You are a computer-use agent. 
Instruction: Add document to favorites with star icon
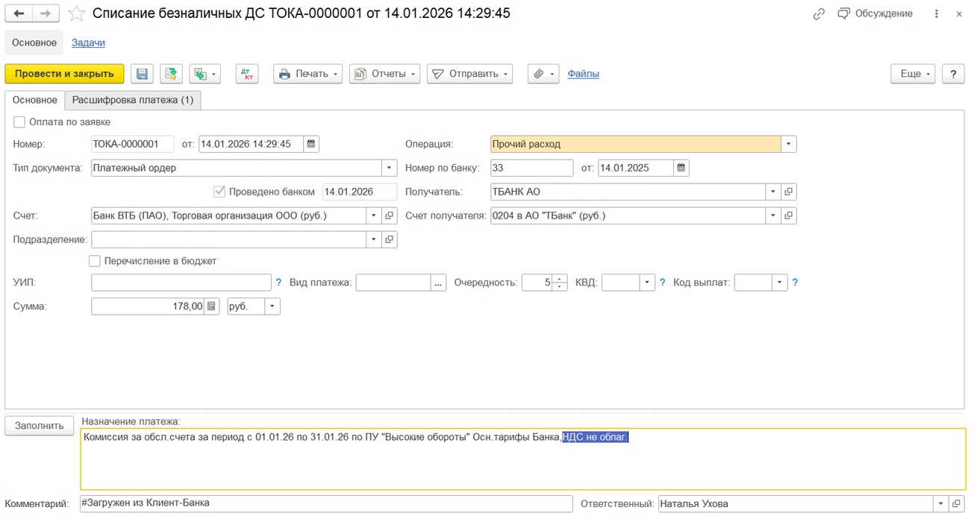[x=76, y=13]
